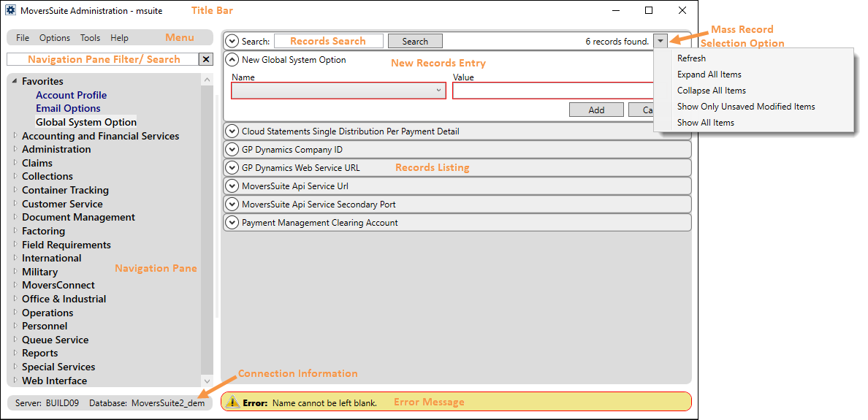Expand the Special Services tree node

coord(15,367)
